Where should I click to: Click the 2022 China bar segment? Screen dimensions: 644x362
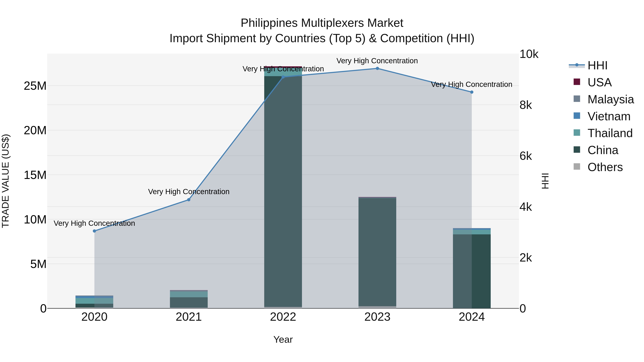pyautogui.click(x=283, y=192)
